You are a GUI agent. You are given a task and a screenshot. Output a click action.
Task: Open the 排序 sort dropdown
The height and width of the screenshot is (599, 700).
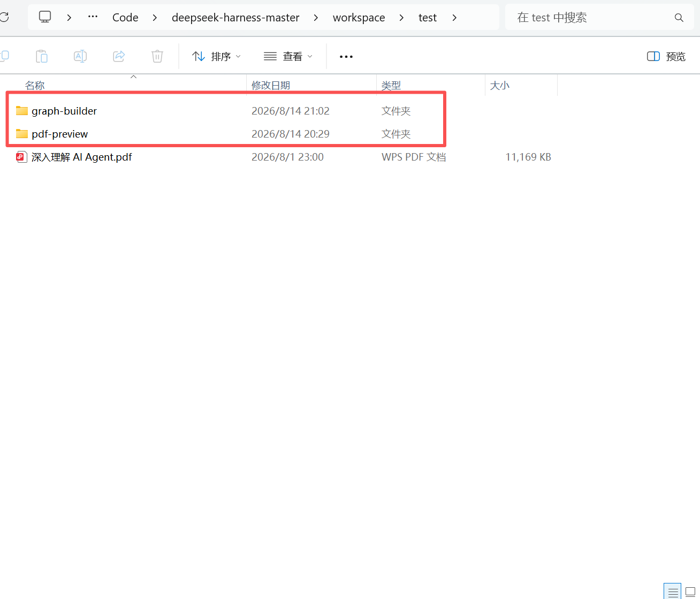(x=216, y=56)
